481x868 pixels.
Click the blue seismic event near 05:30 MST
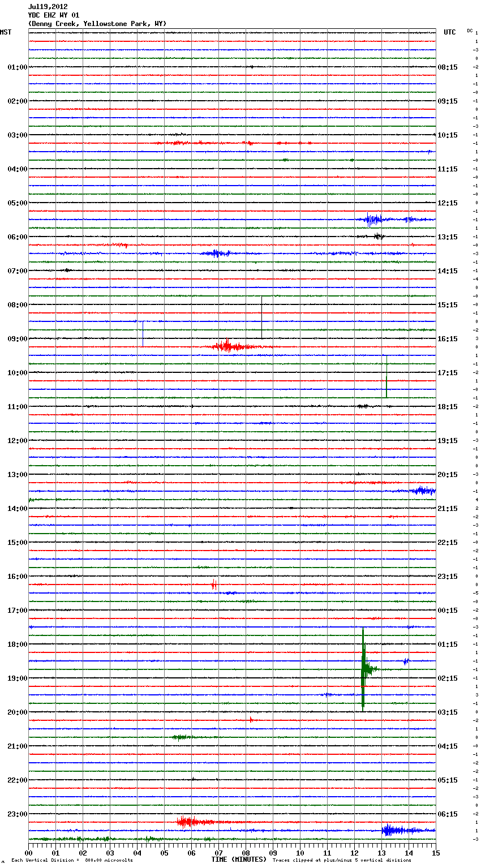tap(372, 220)
